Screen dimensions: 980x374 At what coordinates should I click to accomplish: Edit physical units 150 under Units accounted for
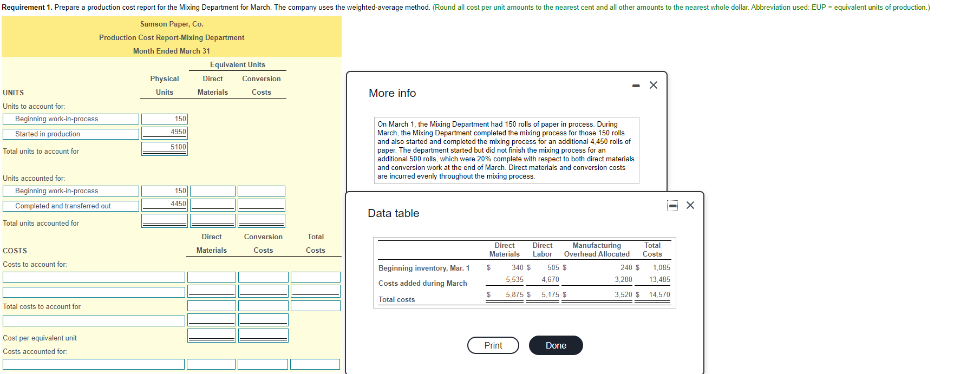165,191
